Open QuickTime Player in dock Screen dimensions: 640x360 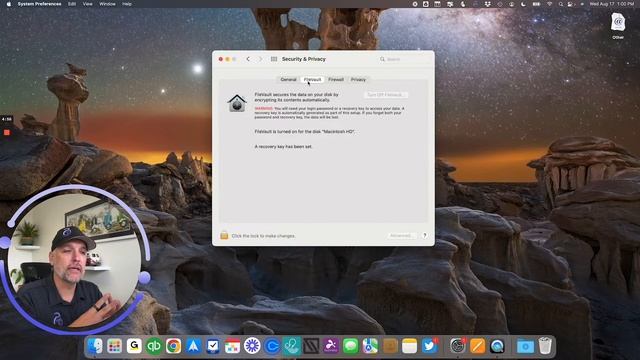497,346
